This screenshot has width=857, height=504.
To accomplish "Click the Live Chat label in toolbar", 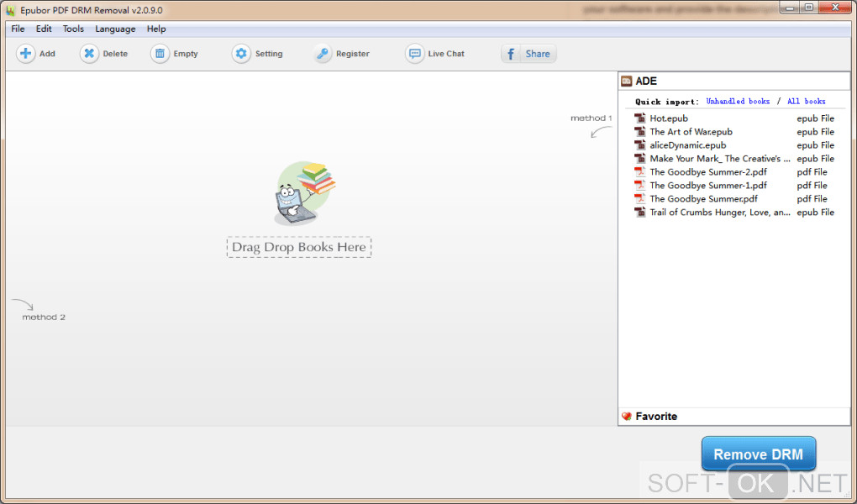I will click(446, 54).
